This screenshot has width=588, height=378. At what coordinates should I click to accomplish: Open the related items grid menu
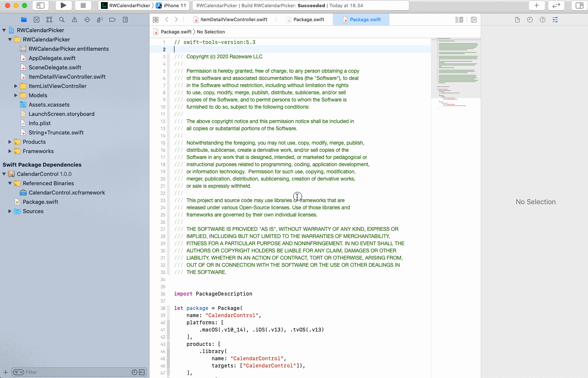(155, 19)
